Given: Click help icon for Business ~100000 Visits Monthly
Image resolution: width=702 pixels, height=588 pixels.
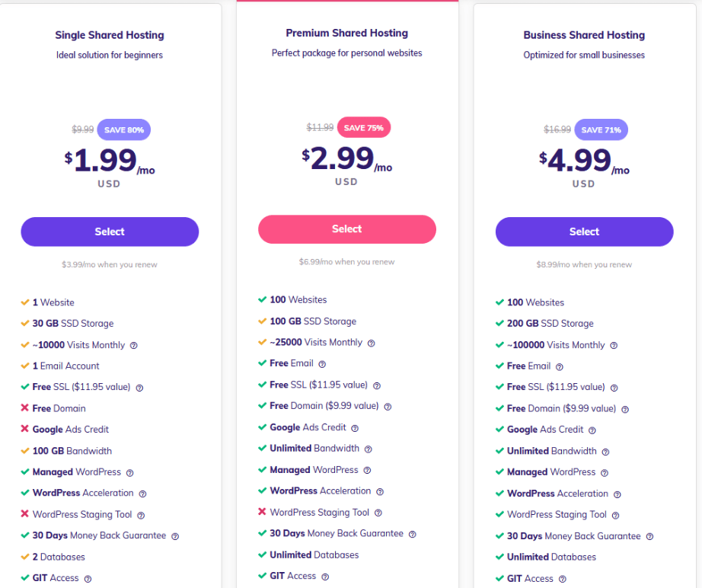Looking at the screenshot, I should (614, 345).
